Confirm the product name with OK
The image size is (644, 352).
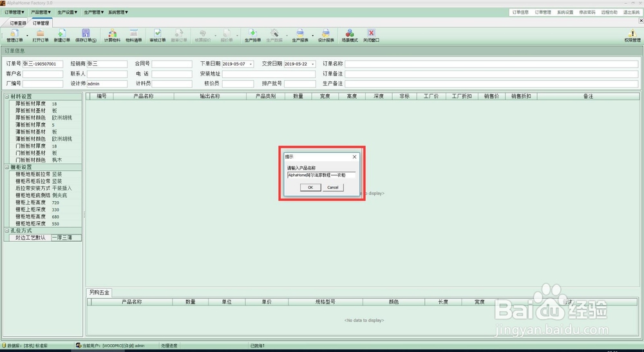310,188
